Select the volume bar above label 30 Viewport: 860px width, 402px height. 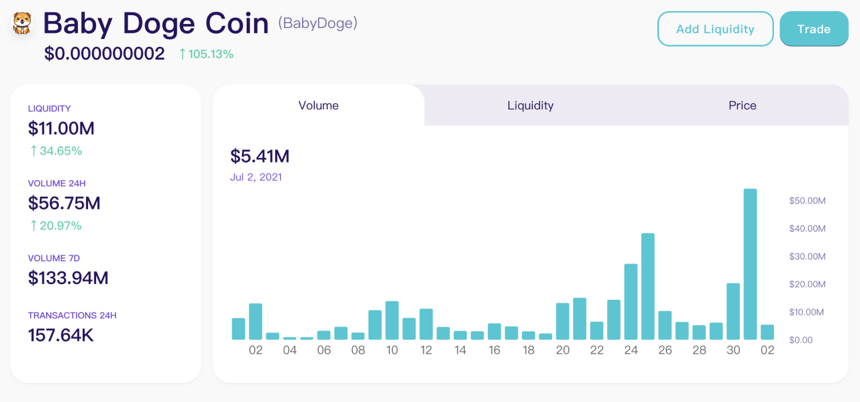(x=733, y=312)
